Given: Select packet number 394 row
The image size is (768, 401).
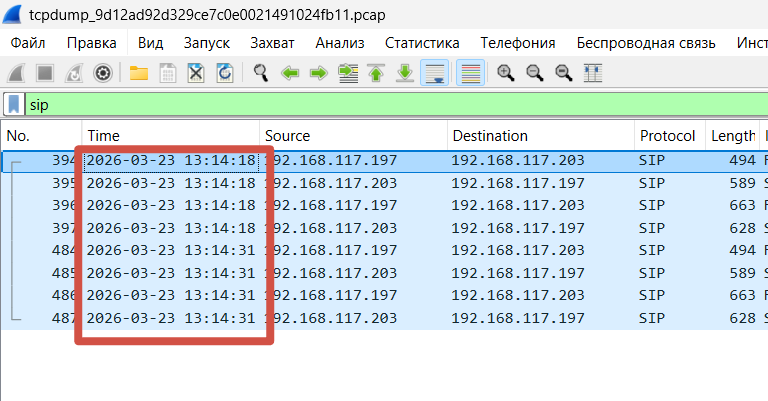Looking at the screenshot, I should pos(384,161).
